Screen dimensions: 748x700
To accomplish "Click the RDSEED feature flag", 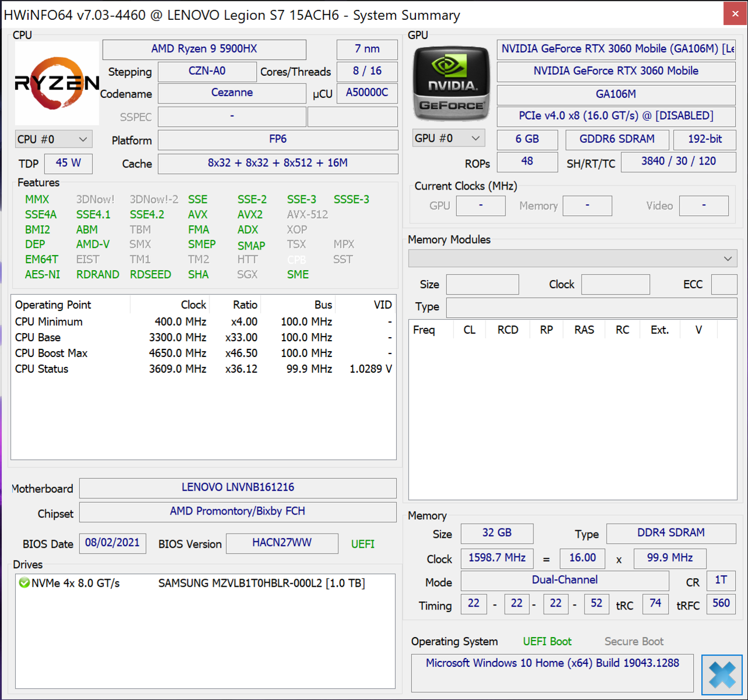I will point(151,275).
